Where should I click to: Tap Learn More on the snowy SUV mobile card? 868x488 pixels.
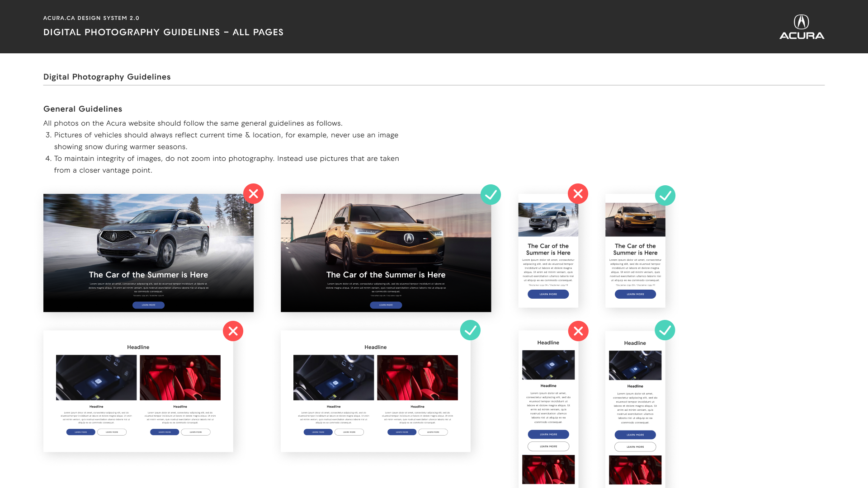(x=548, y=294)
